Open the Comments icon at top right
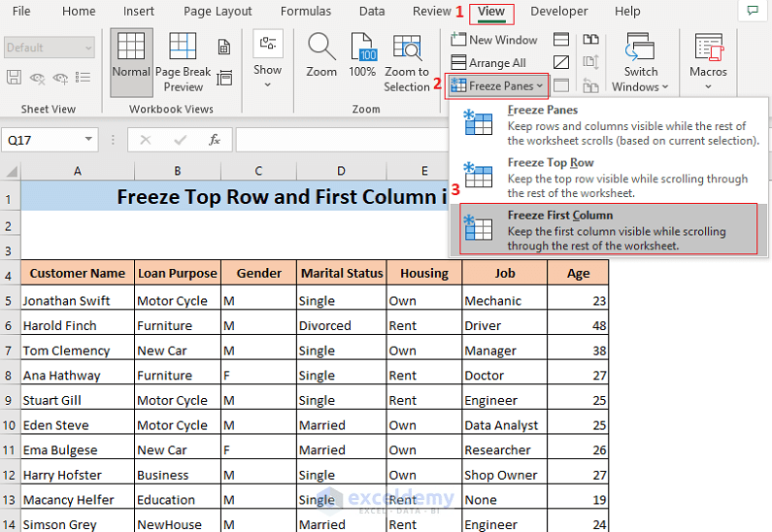The height and width of the screenshot is (532, 772). tap(753, 11)
